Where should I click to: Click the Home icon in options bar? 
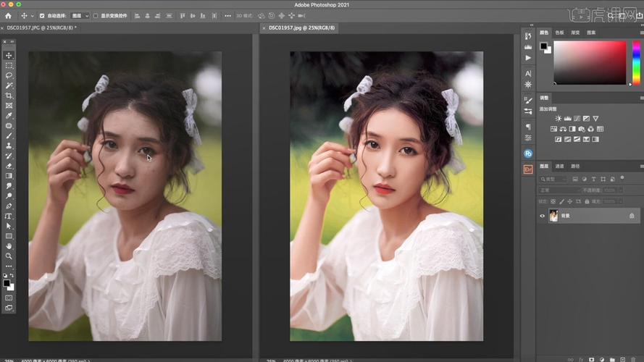click(8, 15)
